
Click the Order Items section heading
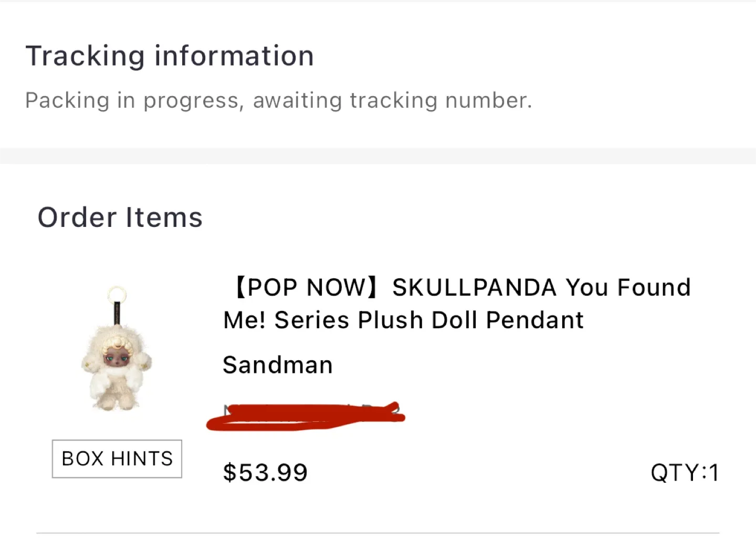point(120,216)
